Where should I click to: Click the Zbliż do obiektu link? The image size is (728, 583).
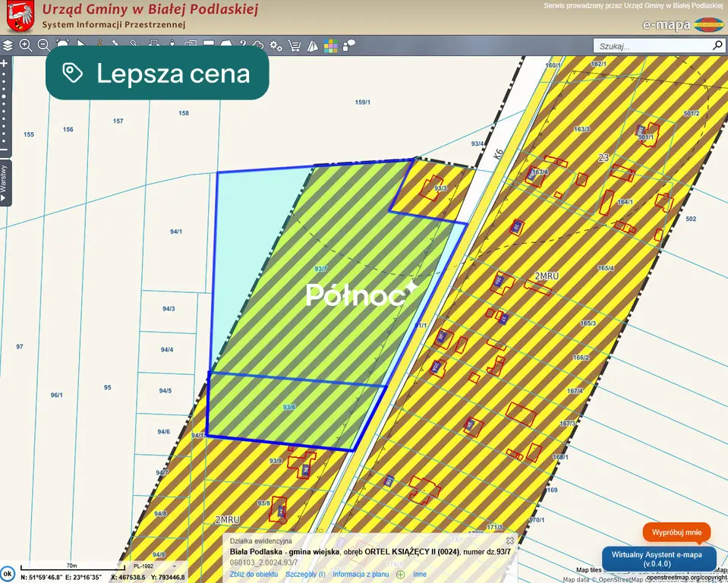254,574
